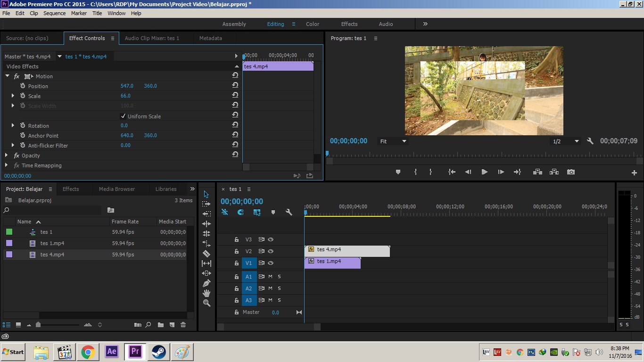Switch to the Media Browser tab
Screen dimensions: 644x362
(117, 189)
